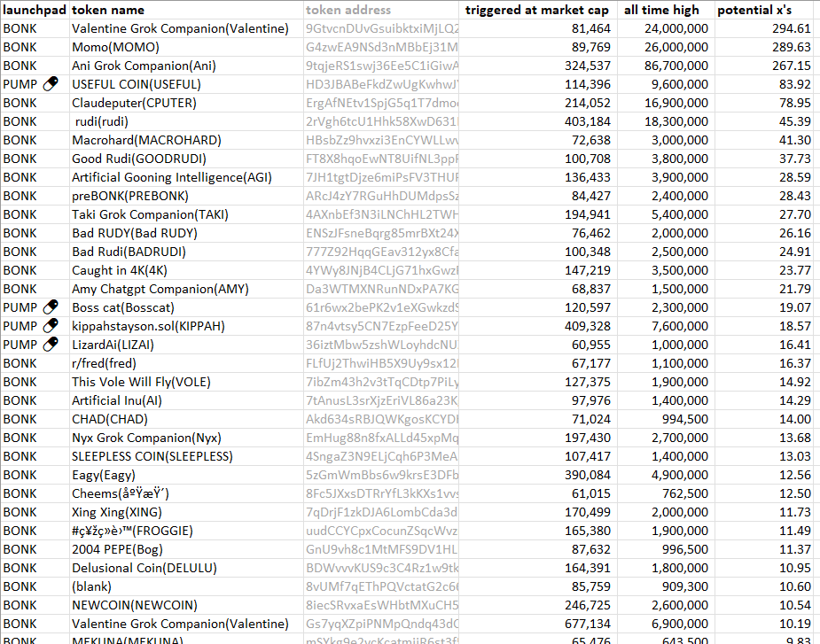The height and width of the screenshot is (644, 820).
Task: Select cell 'Macrohard(MACROHARD)'
Action: 186,140
